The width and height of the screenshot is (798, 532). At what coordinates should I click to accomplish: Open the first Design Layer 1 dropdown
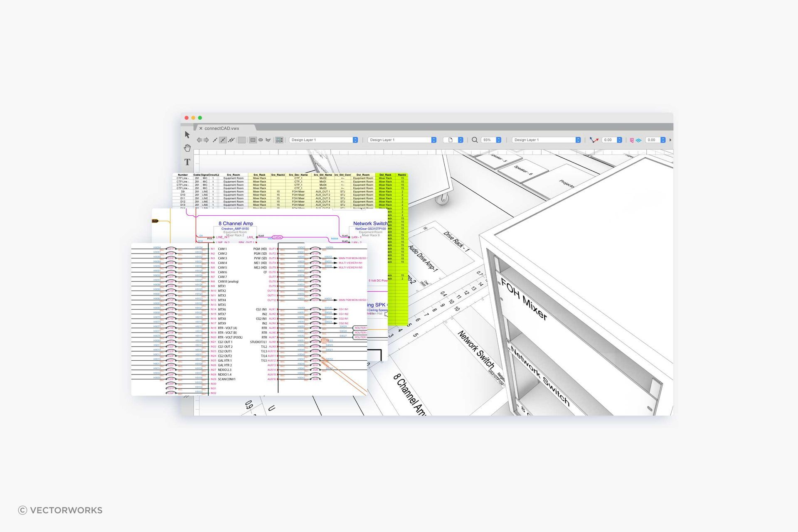(323, 140)
